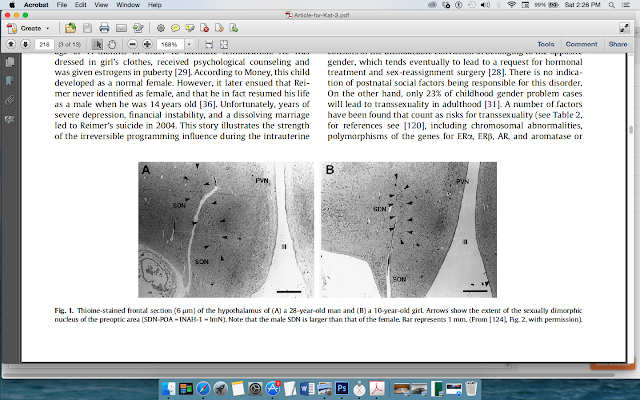640x400 pixels.
Task: Go to the next page with down arrow
Action: tap(25, 44)
